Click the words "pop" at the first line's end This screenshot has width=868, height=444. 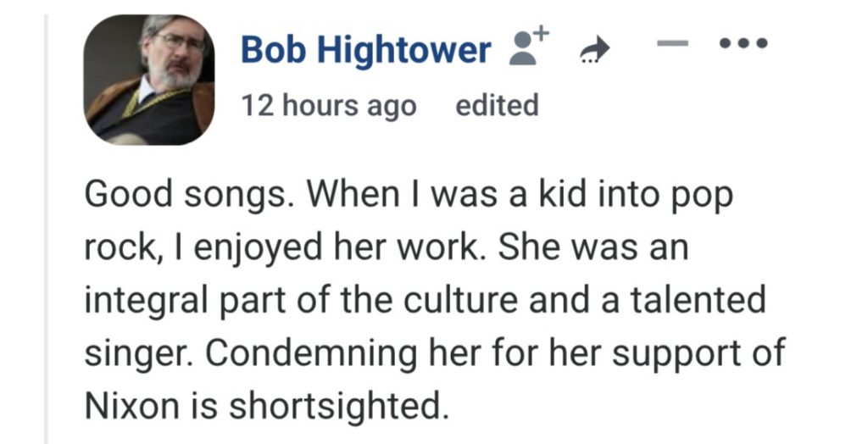pyautogui.click(x=704, y=198)
